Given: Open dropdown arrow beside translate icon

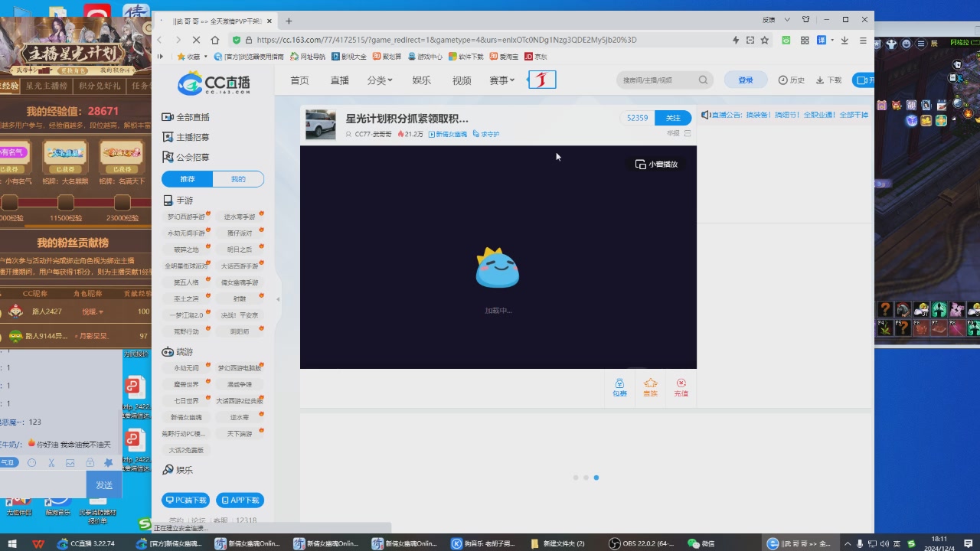Looking at the screenshot, I should coord(831,40).
